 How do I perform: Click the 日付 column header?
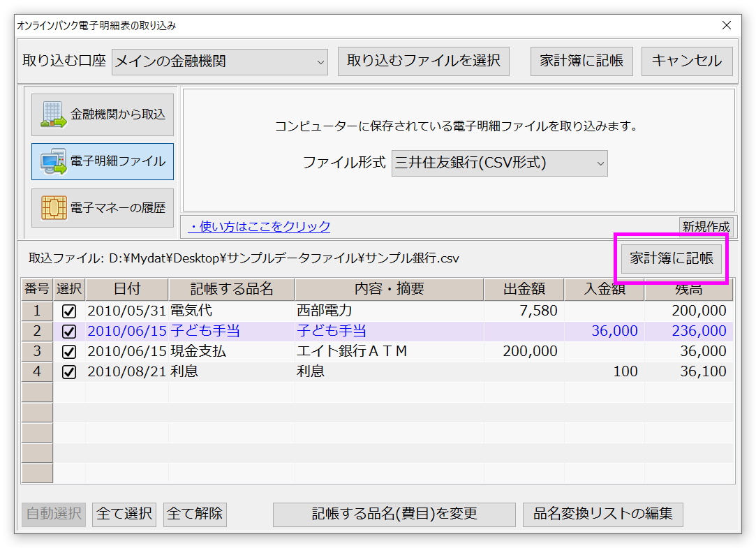[127, 289]
